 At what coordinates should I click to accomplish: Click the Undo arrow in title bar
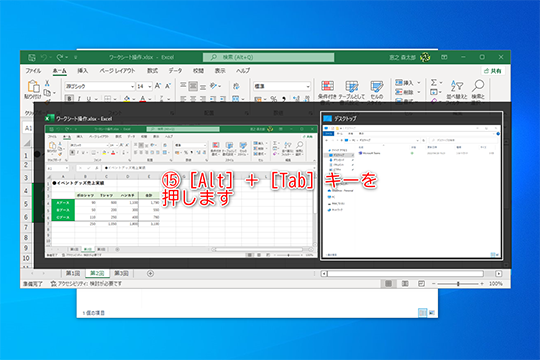(x=44, y=57)
